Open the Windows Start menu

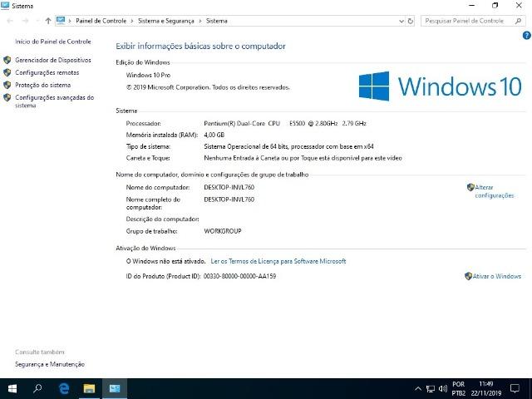pyautogui.click(x=12, y=388)
